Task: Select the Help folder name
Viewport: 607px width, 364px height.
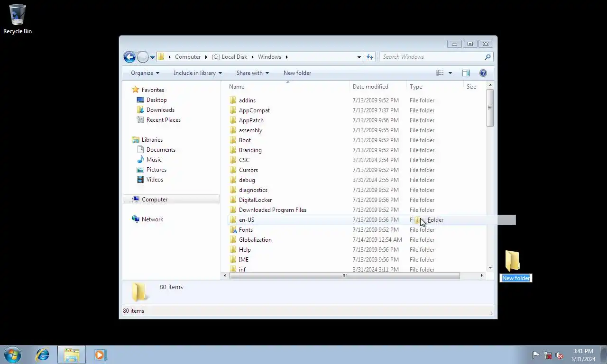Action: 245,250
